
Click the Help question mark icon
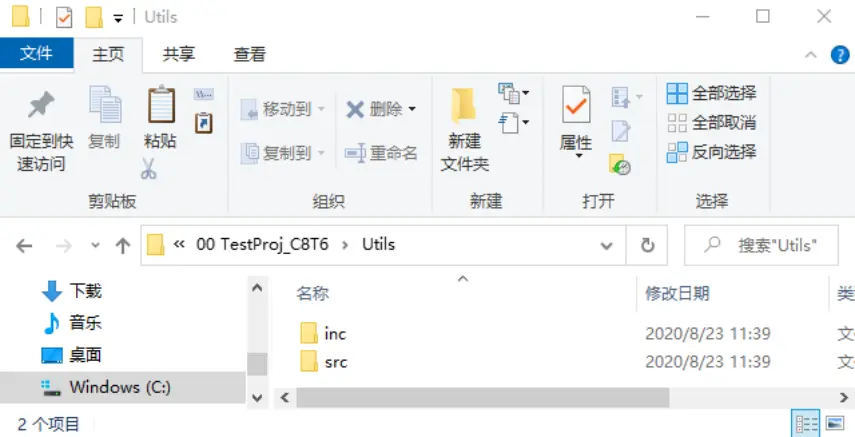tap(841, 56)
